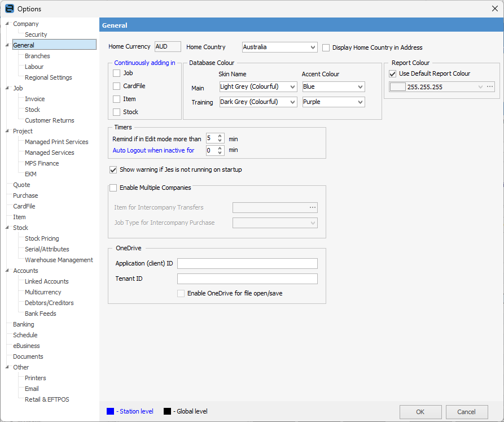The width and height of the screenshot is (504, 422).
Task: Collapse the Company tree node
Action: [x=7, y=24]
